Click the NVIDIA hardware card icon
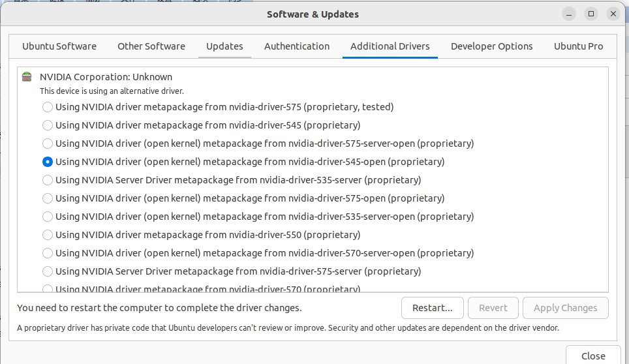The image size is (629, 364). pyautogui.click(x=26, y=76)
